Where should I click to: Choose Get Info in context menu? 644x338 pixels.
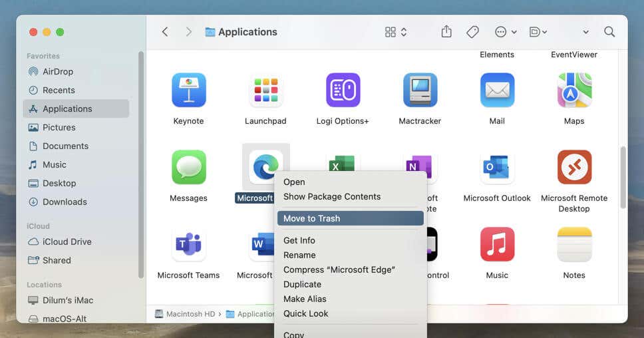tap(299, 240)
